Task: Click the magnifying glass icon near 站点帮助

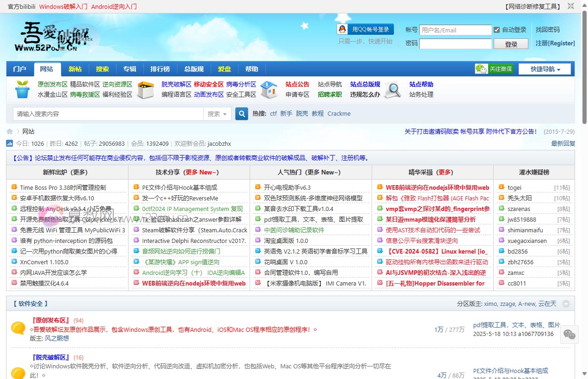Action: (x=392, y=89)
